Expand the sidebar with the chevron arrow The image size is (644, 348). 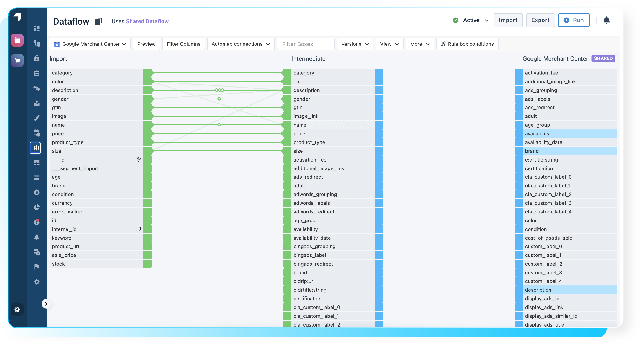(46, 304)
